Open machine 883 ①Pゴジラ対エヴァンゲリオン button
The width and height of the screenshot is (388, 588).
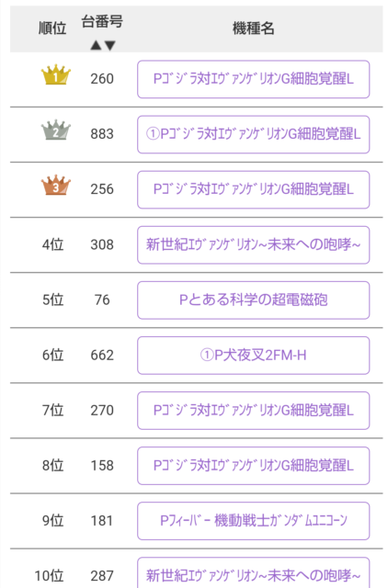[x=253, y=134]
